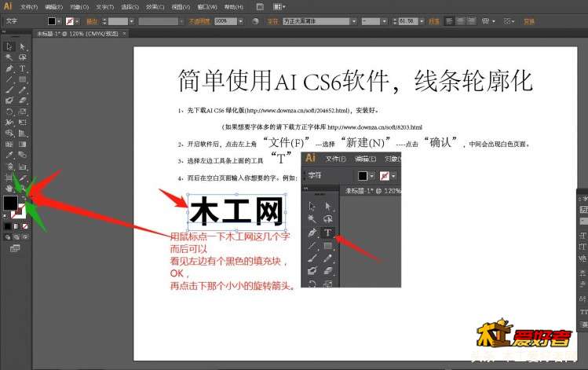Activate the Type tool in main Tools panel

(22, 69)
